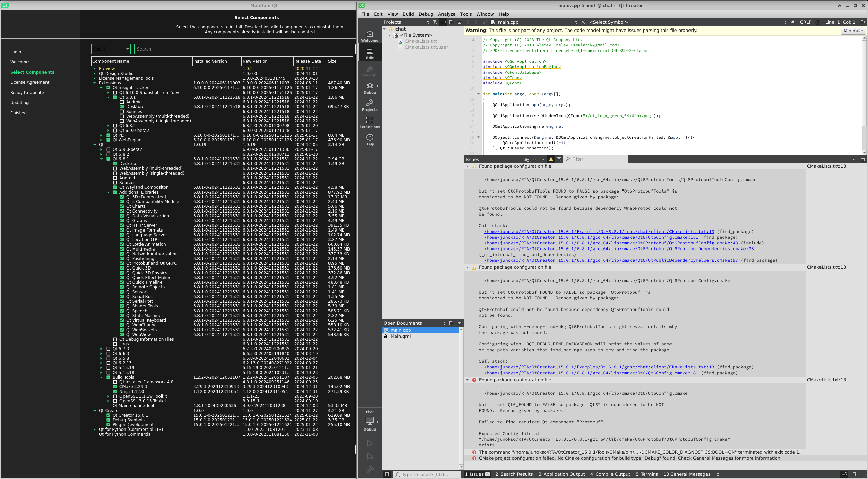Screen dimensions: 868x479
Task: Toggle show warnings icon in Issues pane
Action: click(x=551, y=159)
